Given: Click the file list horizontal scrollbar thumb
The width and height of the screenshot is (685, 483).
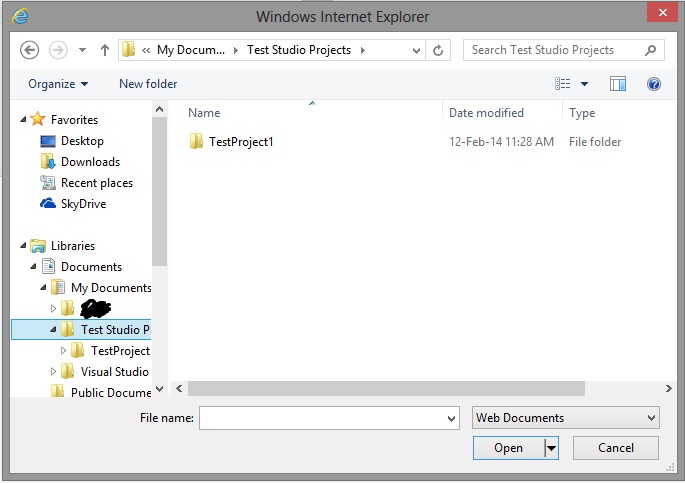Looking at the screenshot, I should pyautogui.click(x=386, y=388).
